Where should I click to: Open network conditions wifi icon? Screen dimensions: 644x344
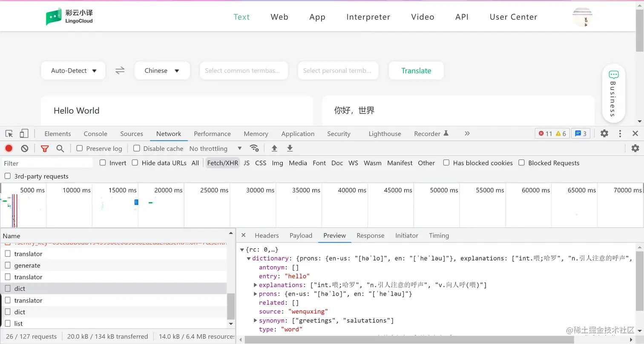(254, 148)
